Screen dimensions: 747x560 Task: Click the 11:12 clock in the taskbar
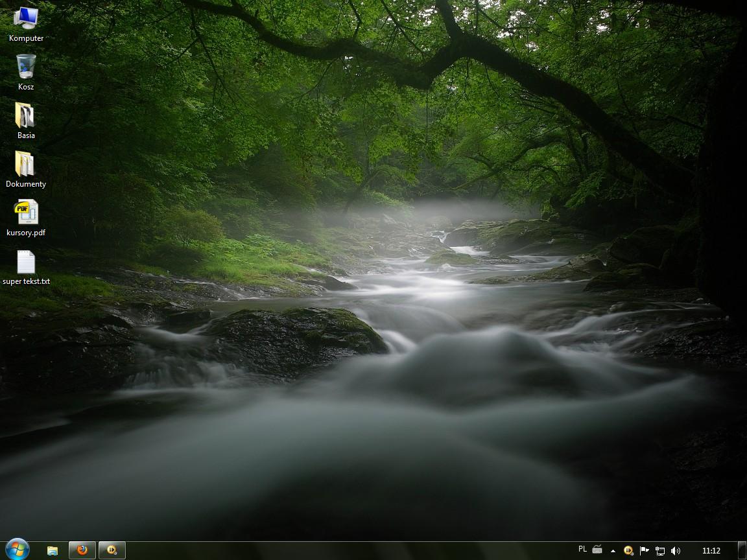point(711,551)
